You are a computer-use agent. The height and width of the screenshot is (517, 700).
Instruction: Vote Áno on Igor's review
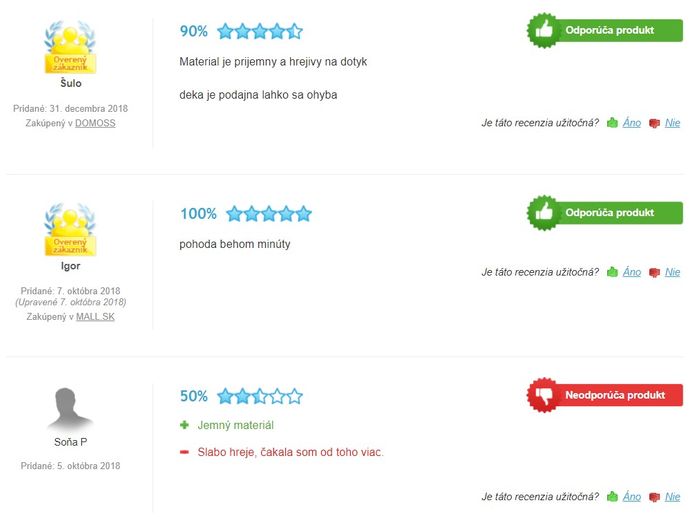click(632, 272)
